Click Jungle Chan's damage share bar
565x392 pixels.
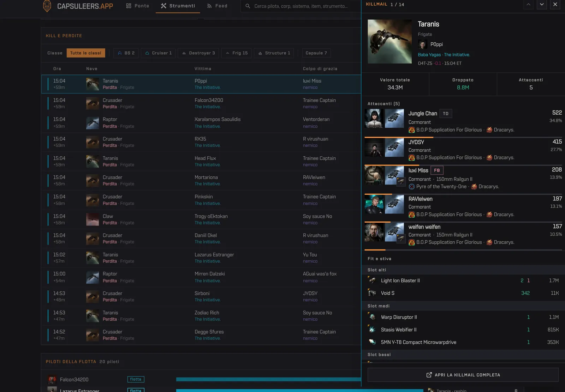coord(463,137)
